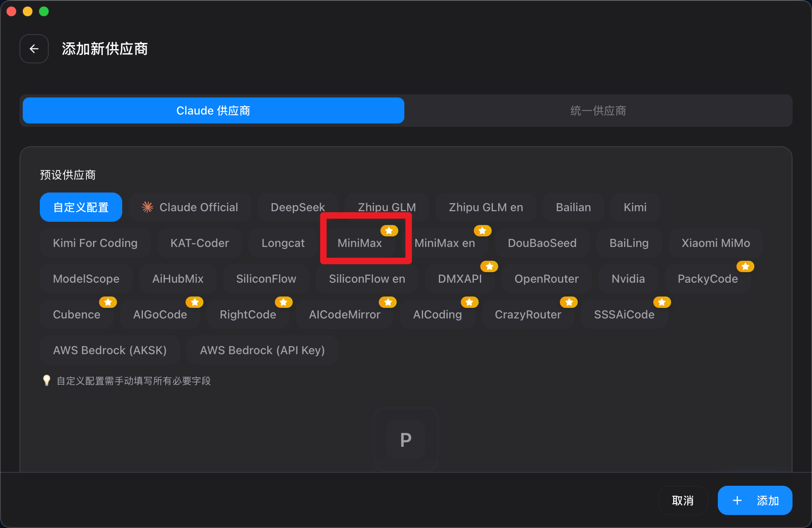The width and height of the screenshot is (812, 528).
Task: Click the P provider icon placeholder
Action: pos(406,439)
